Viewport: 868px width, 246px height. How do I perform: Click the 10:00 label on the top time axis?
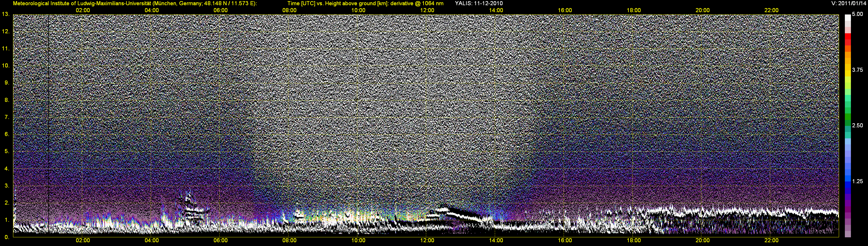pyautogui.click(x=358, y=10)
